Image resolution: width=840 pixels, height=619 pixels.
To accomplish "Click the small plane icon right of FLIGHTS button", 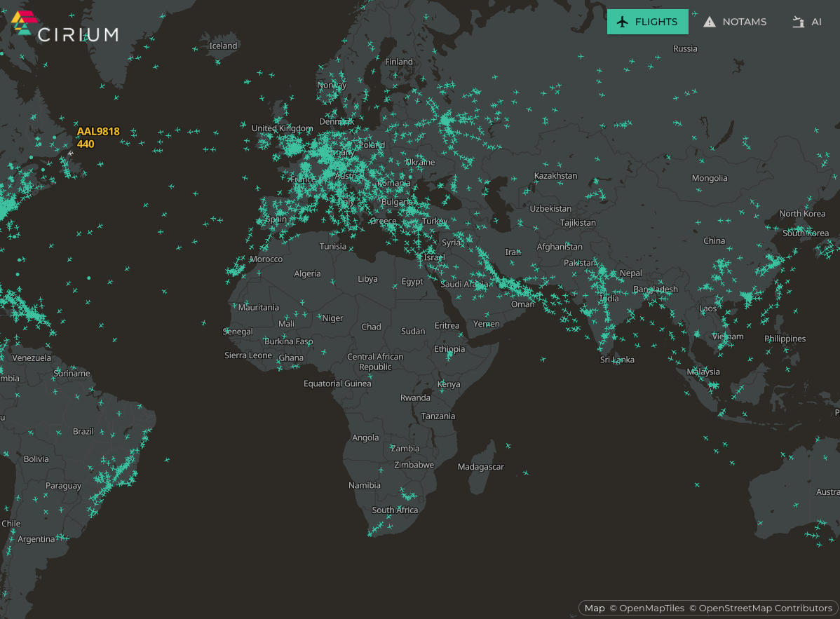I will pyautogui.click(x=695, y=13).
